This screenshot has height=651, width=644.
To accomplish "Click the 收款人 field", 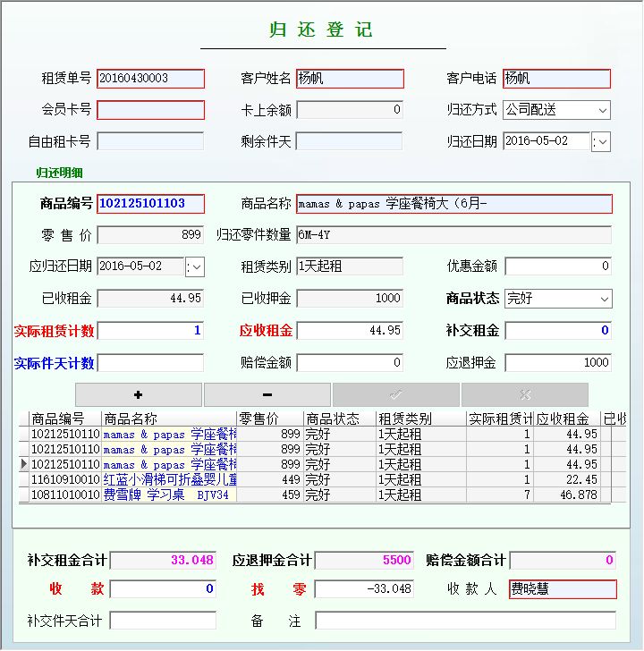I will (562, 589).
